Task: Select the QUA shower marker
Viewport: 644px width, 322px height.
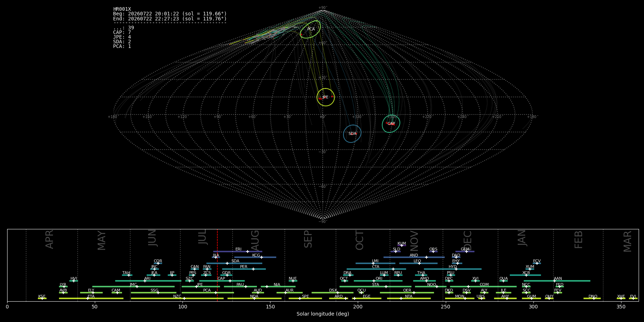Action: (x=503, y=281)
